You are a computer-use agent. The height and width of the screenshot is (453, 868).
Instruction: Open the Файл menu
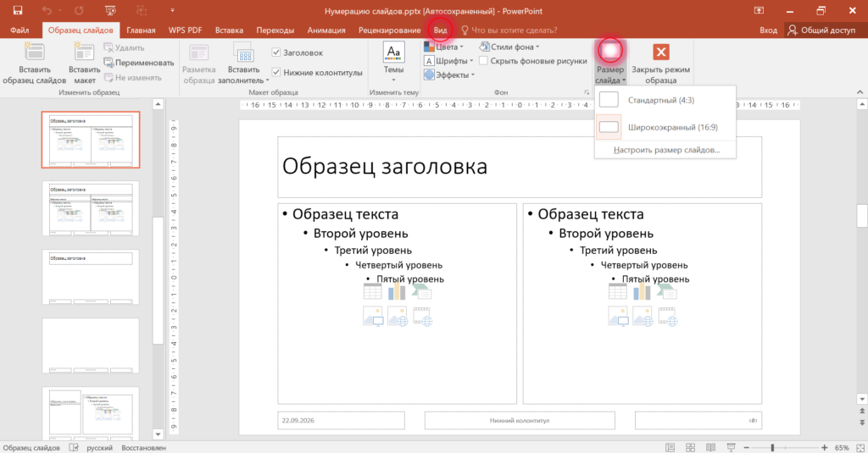coord(19,30)
